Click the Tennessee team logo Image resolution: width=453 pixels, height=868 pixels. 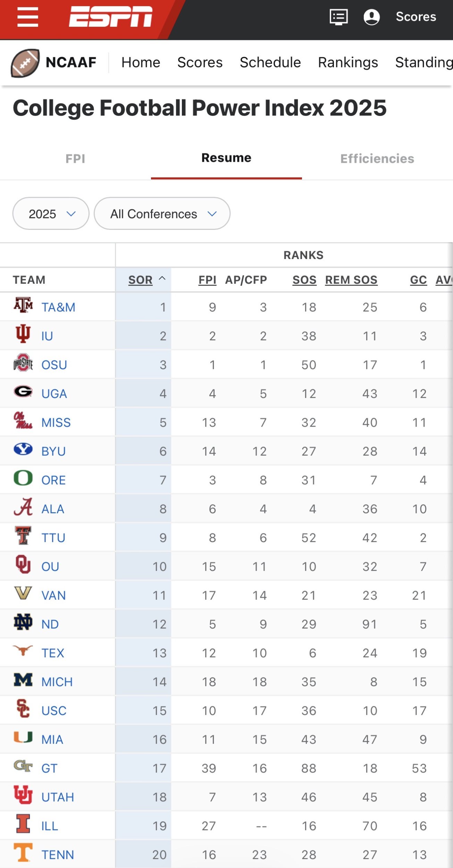23,852
